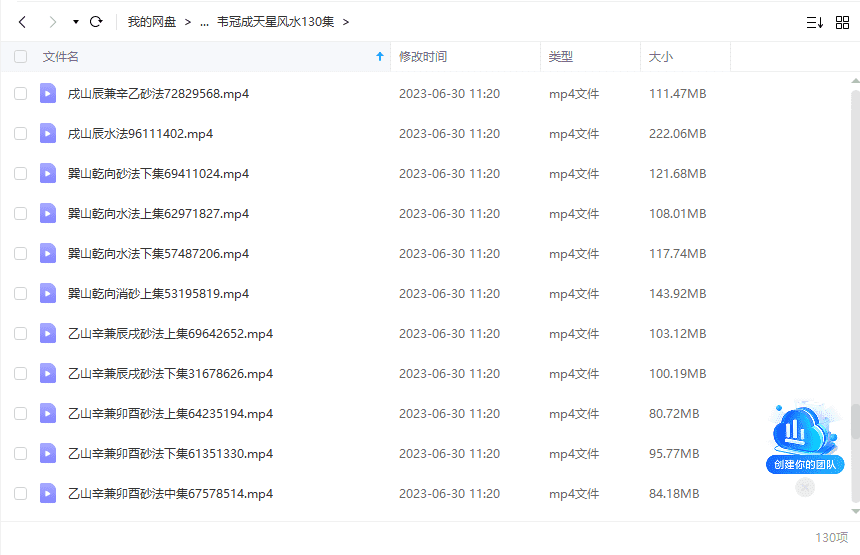Sort files by 大小 column
The image size is (860, 555).
click(660, 57)
